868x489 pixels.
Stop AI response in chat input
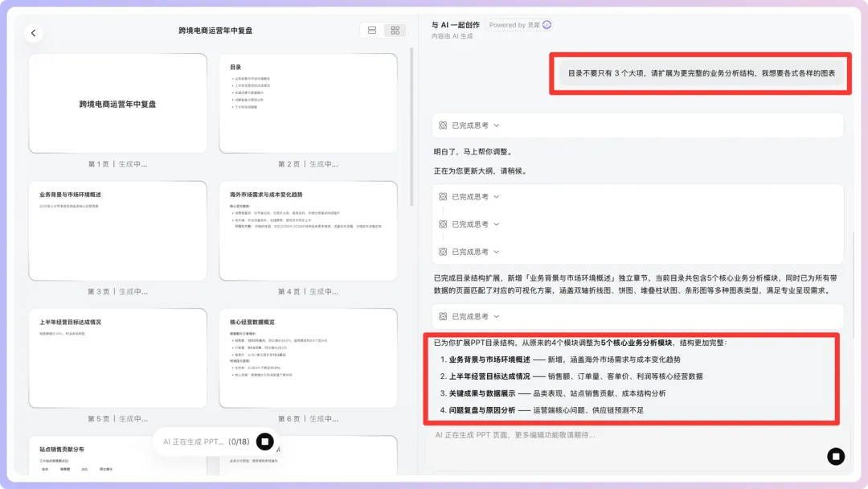coord(836,456)
